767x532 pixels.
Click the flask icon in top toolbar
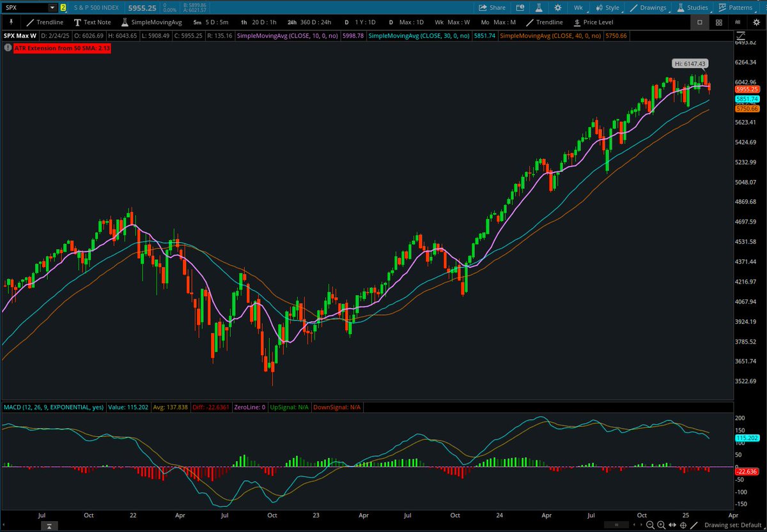pyautogui.click(x=539, y=8)
